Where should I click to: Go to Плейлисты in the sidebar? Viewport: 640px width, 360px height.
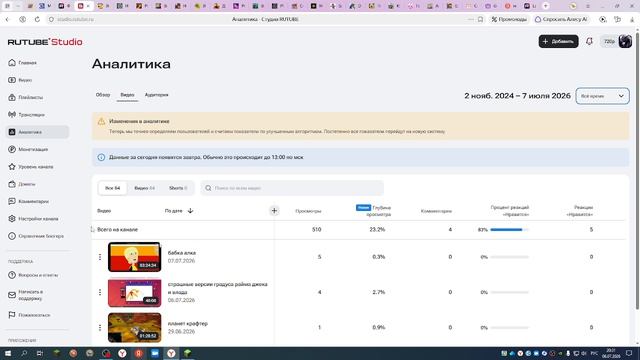point(26,98)
